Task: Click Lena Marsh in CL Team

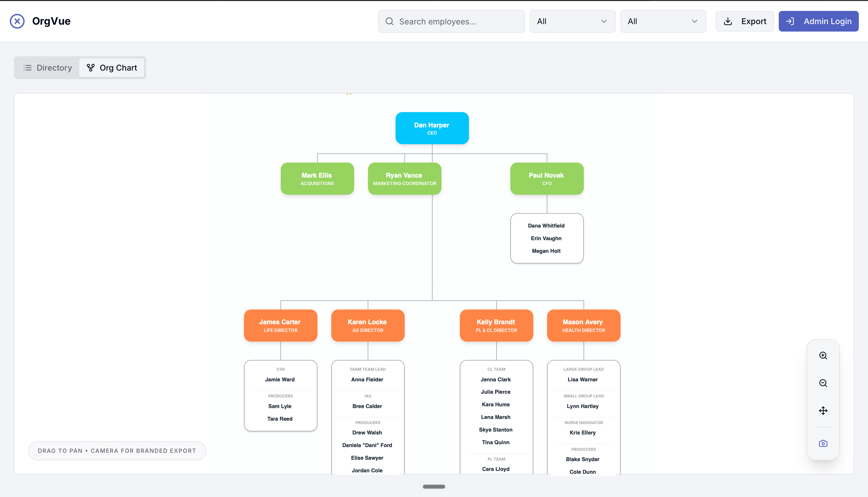Action: click(495, 417)
